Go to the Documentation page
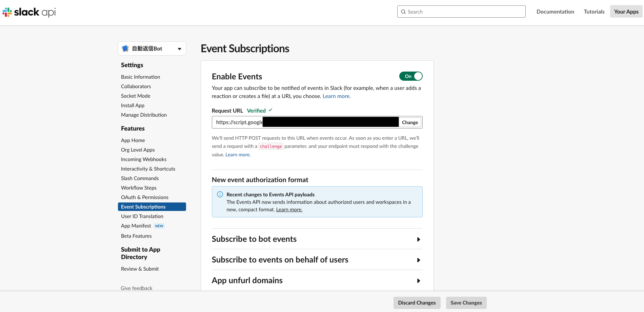644x312 pixels. [x=555, y=11]
